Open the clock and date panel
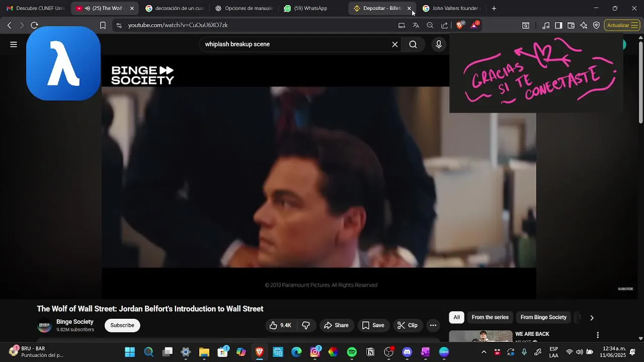644x362 pixels. pos(614,352)
